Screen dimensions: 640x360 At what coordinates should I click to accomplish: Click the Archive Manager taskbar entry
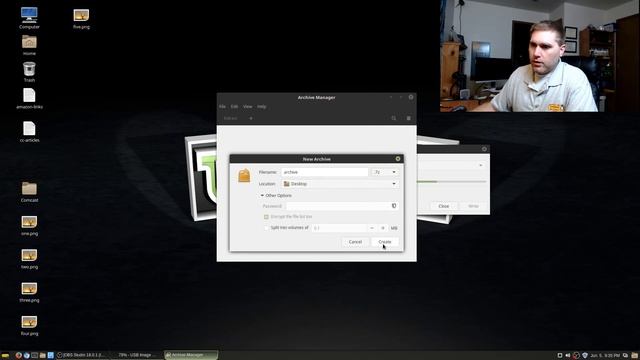click(191, 356)
